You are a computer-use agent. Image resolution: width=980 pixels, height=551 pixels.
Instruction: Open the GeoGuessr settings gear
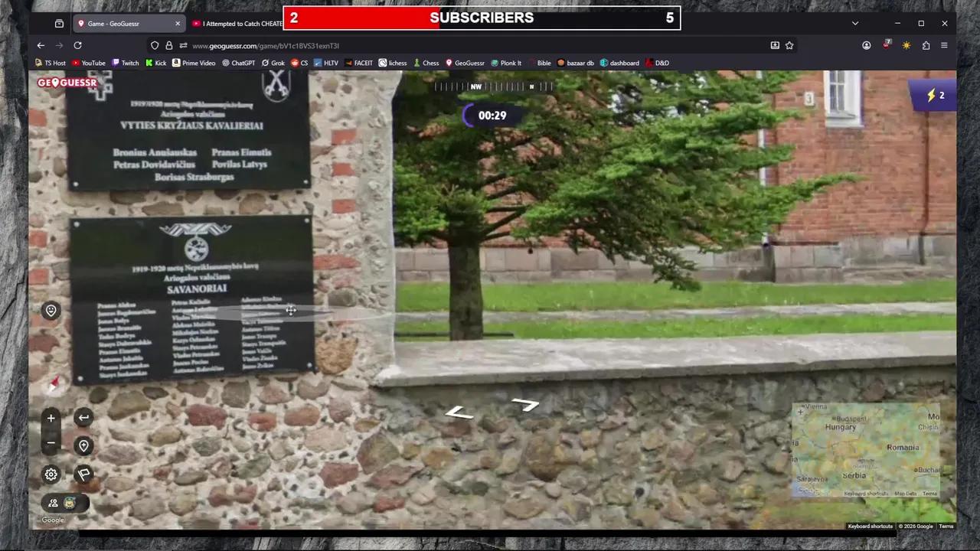(51, 474)
